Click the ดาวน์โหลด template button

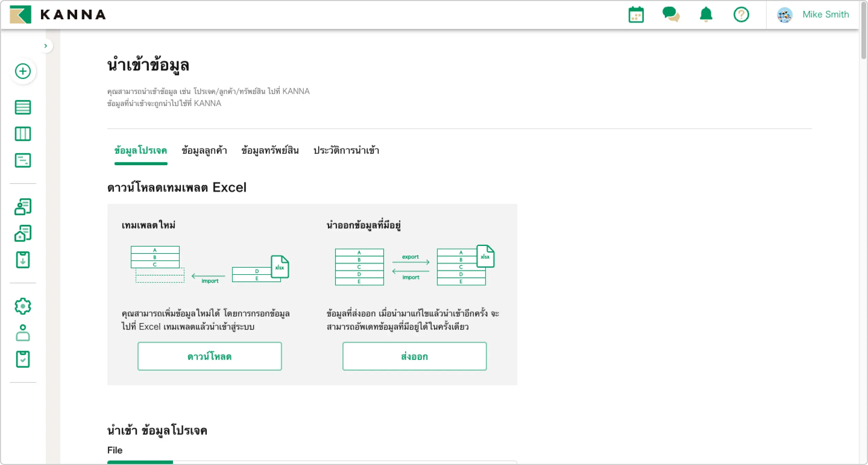click(x=209, y=356)
